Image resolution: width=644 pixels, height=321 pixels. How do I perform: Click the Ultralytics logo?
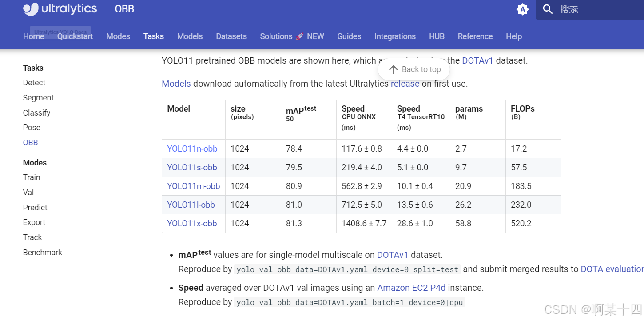tap(60, 9)
